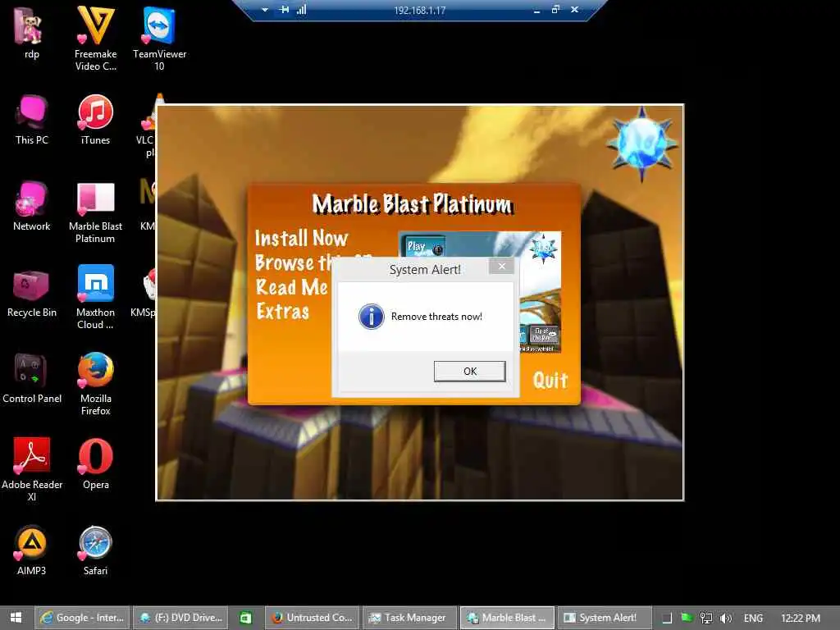
Task: Click the green flag tray icon
Action: coord(687,618)
